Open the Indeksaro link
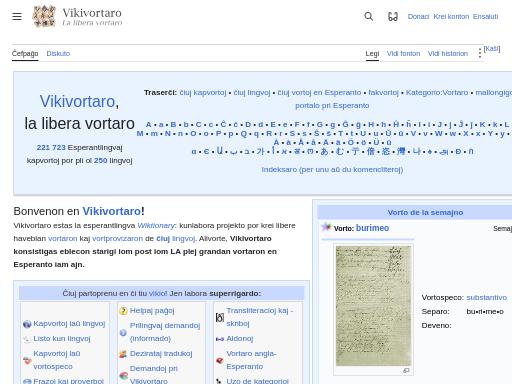 pos(332,170)
